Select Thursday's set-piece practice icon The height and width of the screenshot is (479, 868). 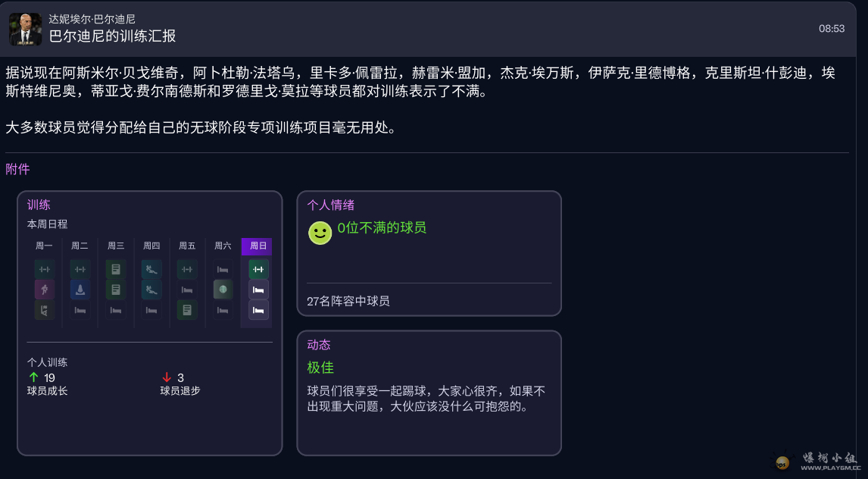pyautogui.click(x=151, y=269)
